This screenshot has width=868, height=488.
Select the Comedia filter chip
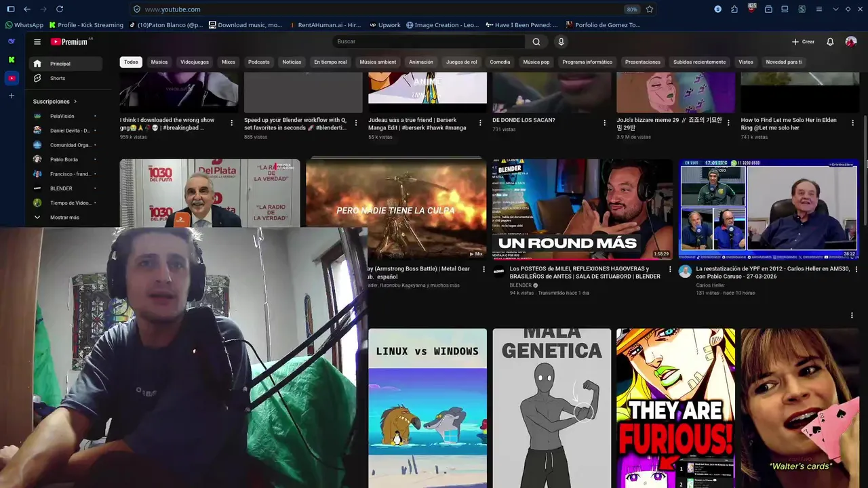click(500, 62)
